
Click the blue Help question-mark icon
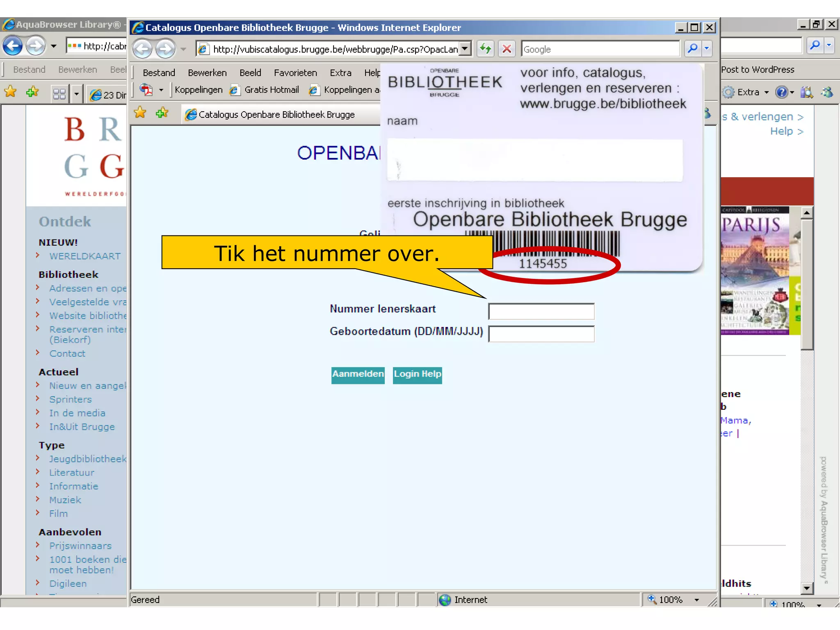click(781, 92)
